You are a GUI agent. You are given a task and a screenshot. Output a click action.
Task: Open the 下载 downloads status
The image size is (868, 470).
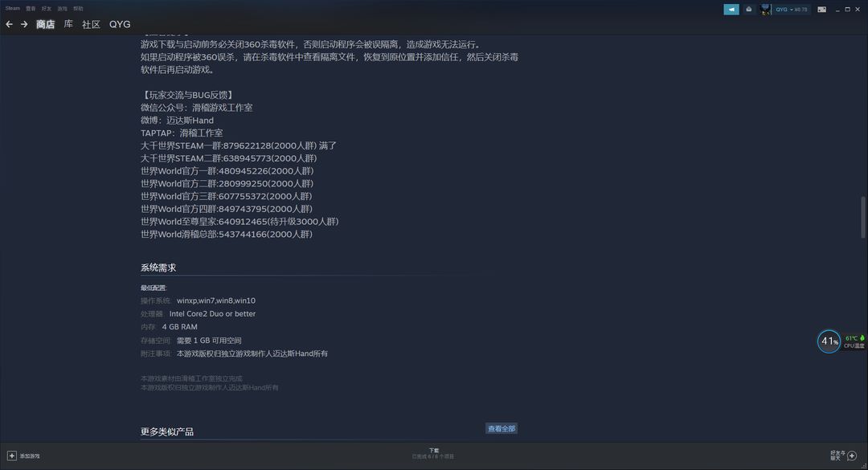tap(433, 453)
